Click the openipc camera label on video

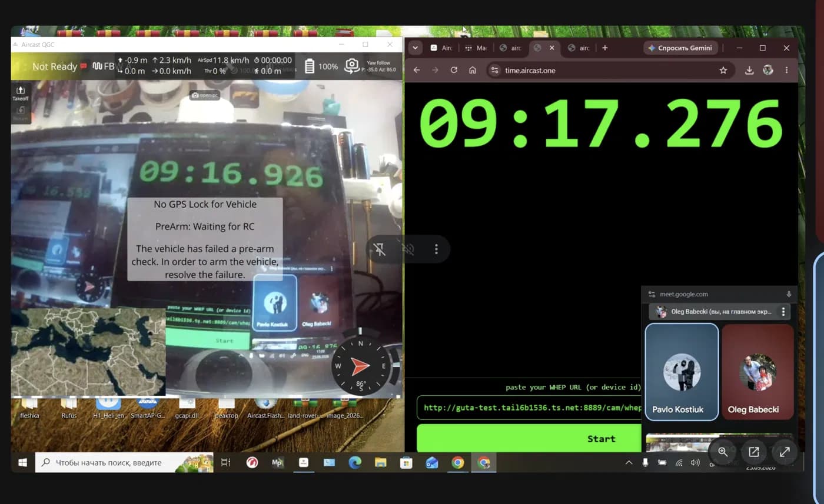pyautogui.click(x=204, y=95)
